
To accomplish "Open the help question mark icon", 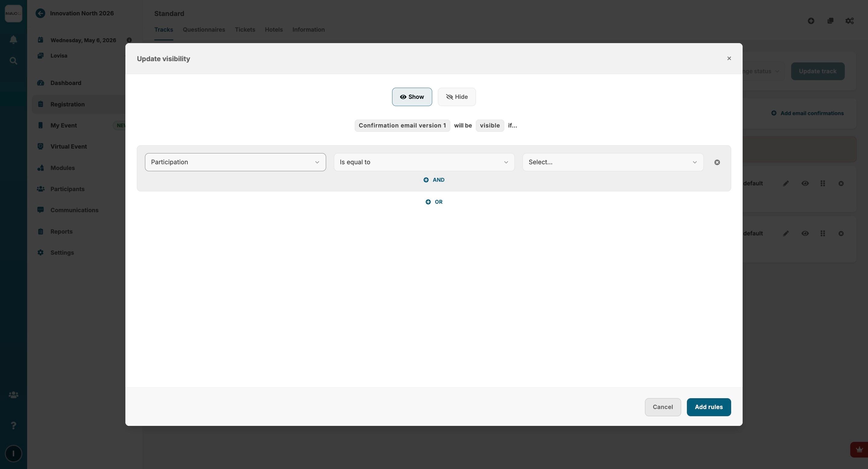I will tap(13, 426).
